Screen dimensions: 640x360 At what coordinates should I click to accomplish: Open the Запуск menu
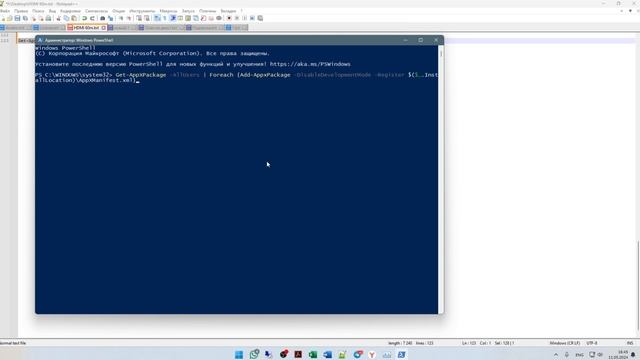188,11
